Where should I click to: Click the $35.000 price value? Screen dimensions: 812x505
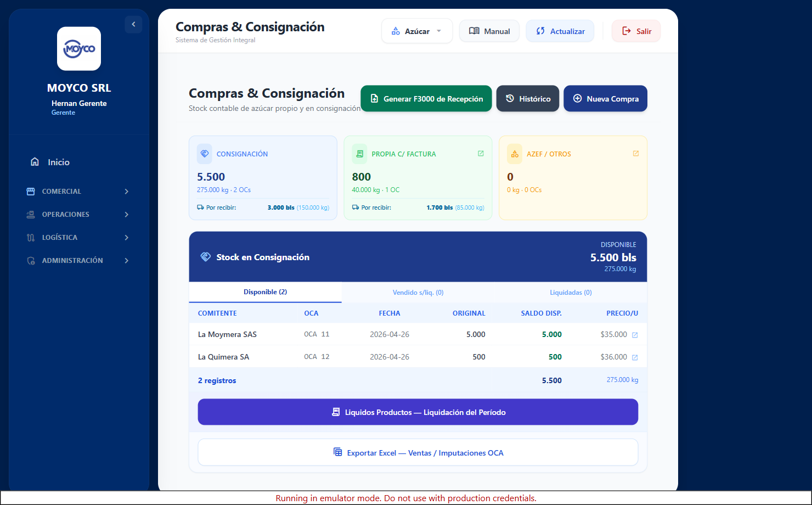(614, 334)
